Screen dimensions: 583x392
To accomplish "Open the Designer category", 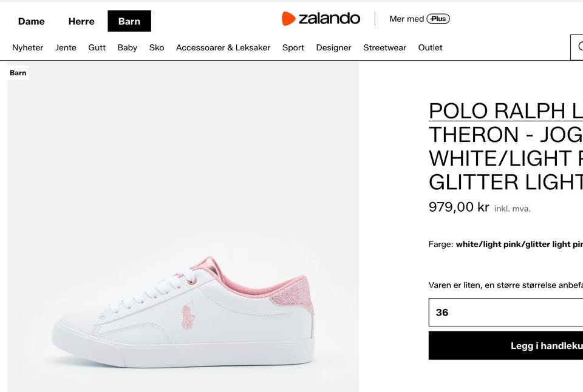I will [x=333, y=47].
